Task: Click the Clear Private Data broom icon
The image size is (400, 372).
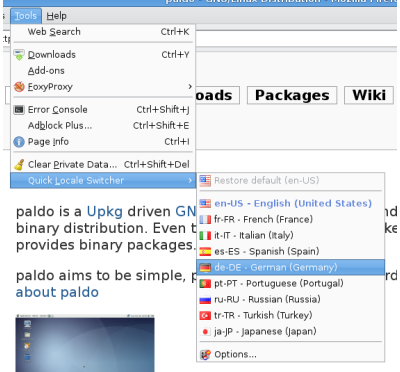Action: pos(19,165)
